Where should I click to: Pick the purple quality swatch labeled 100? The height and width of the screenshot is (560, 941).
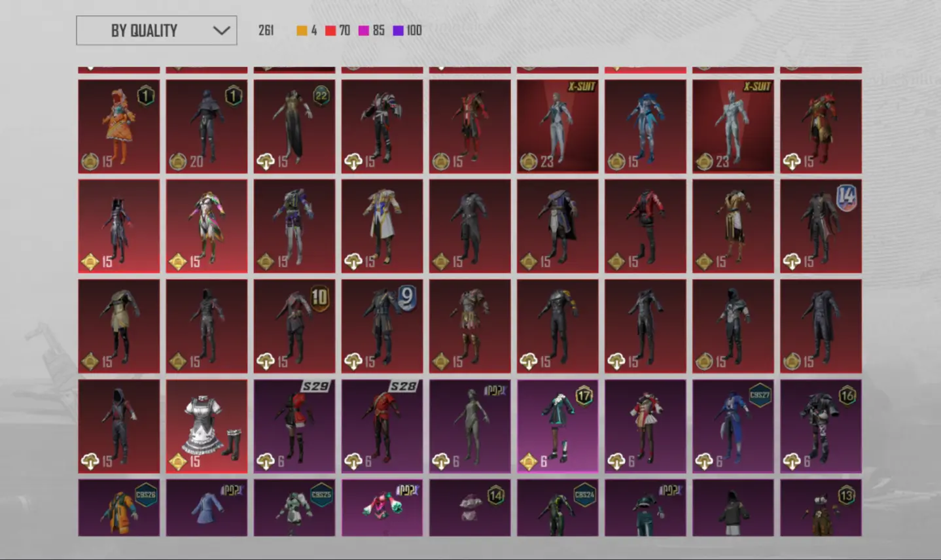coord(398,31)
